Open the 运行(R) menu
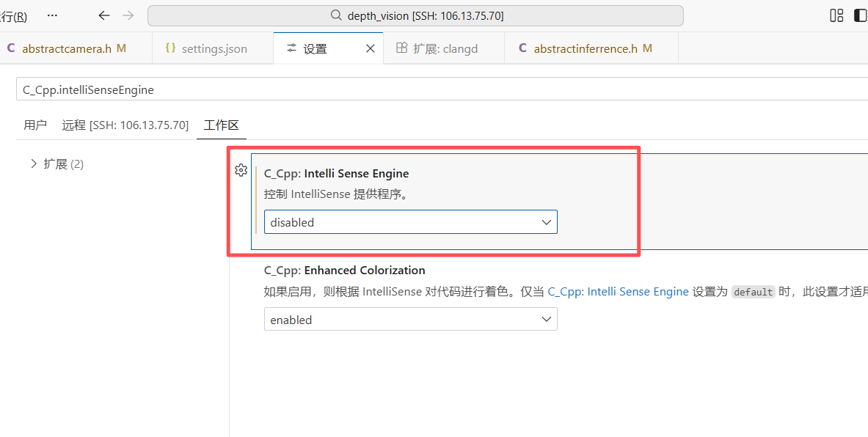The height and width of the screenshot is (437, 868). [x=13, y=16]
